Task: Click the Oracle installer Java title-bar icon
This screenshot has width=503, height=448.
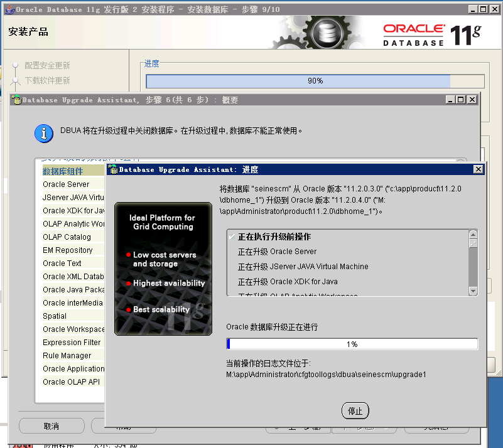Action: coord(10,9)
